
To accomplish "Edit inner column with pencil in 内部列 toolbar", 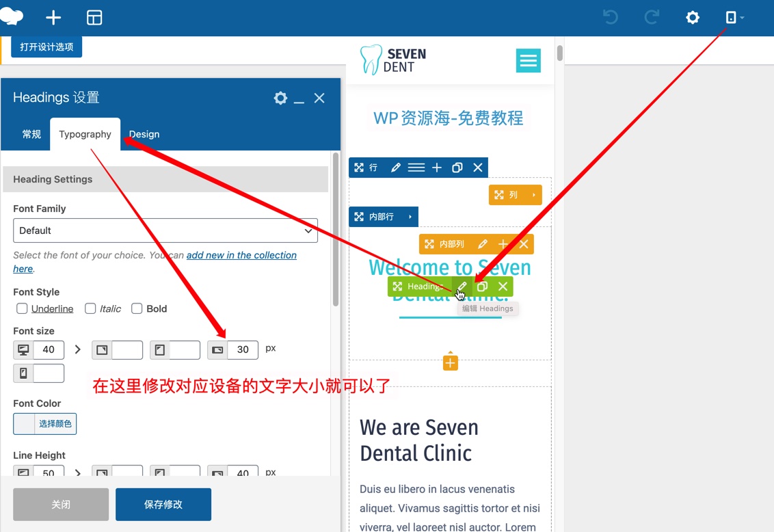I will click(x=482, y=244).
